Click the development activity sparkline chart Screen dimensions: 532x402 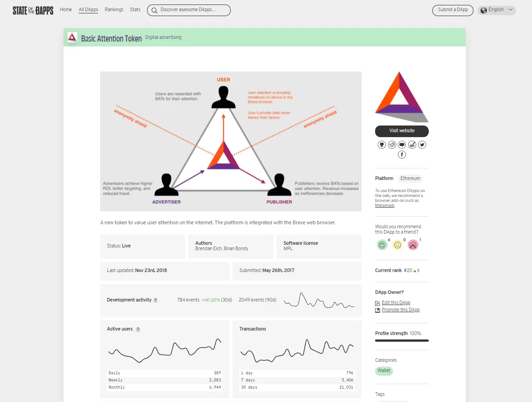[x=319, y=300]
